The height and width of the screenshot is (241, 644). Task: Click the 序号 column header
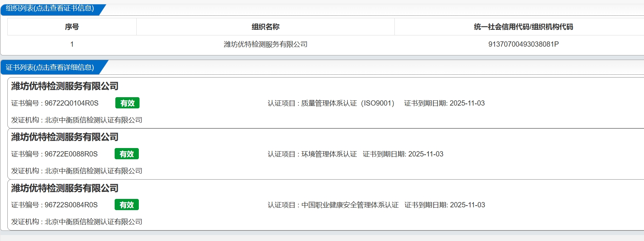click(72, 27)
